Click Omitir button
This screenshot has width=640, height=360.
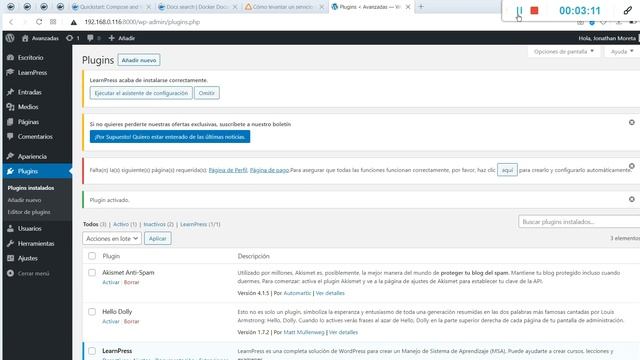(207, 93)
